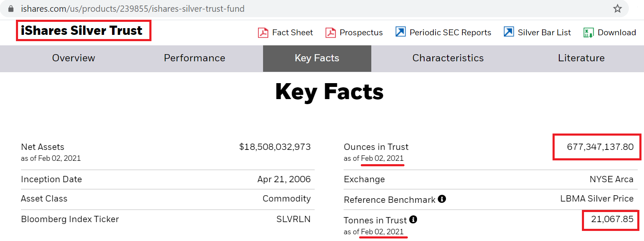Click the Download link text

coord(617,32)
